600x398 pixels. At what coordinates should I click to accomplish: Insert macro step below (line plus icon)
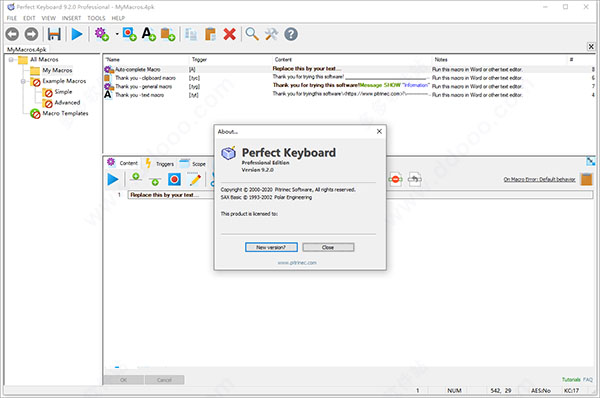click(155, 181)
